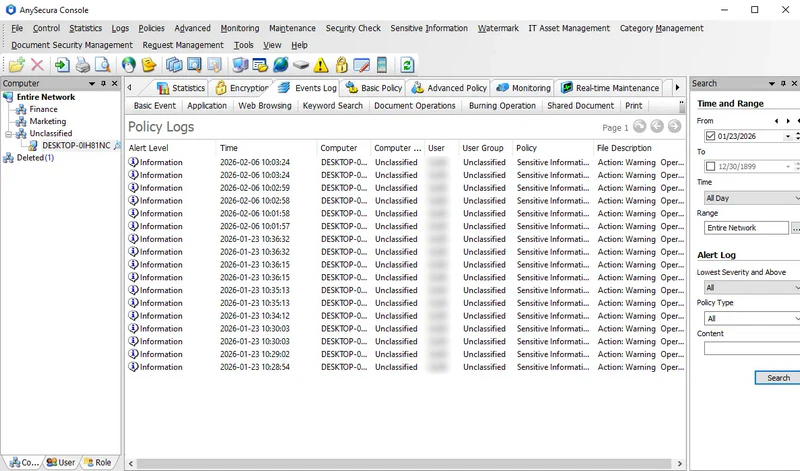Open the Web Browsing sub-tab
Image resolution: width=800 pixels, height=471 pixels.
coord(265,106)
